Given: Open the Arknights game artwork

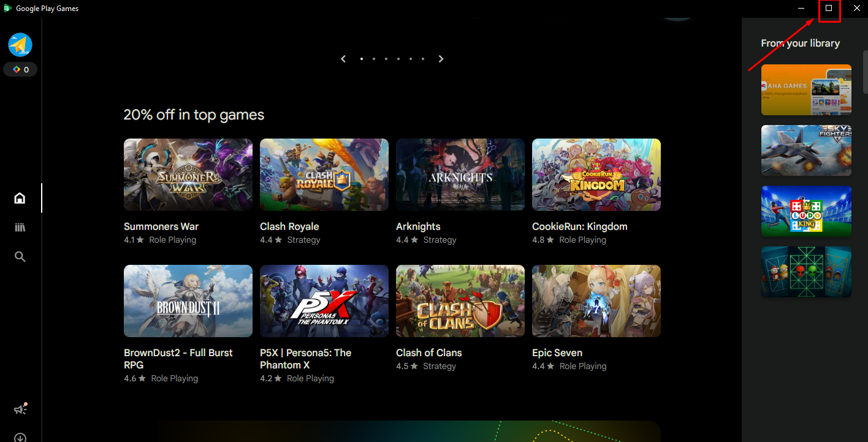Looking at the screenshot, I should pos(460,175).
